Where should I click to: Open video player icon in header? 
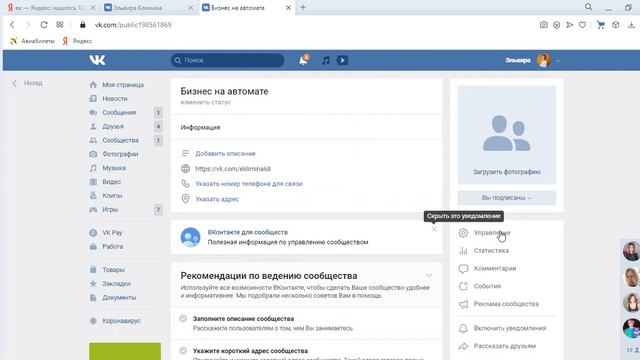[342, 60]
